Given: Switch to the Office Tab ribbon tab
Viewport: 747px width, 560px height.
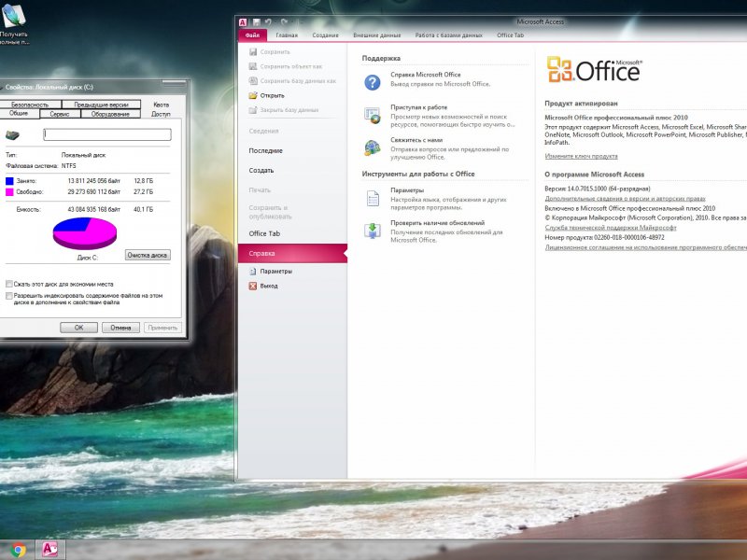Looking at the screenshot, I should [510, 35].
